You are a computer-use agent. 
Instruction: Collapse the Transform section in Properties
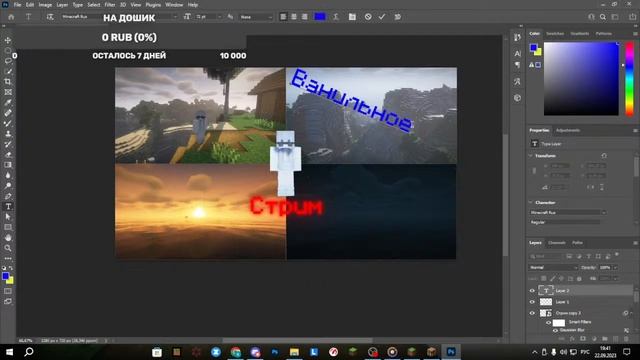click(531, 156)
